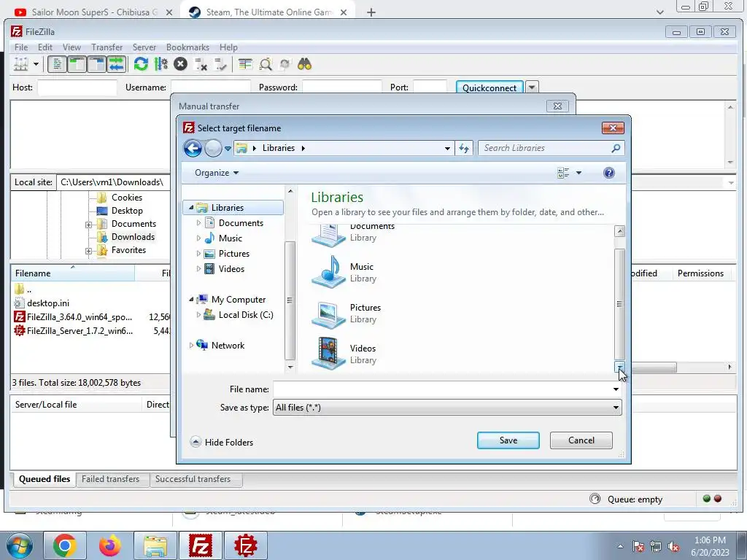Click the Reconnect to last server icon
The width and height of the screenshot is (747, 560).
(220, 64)
